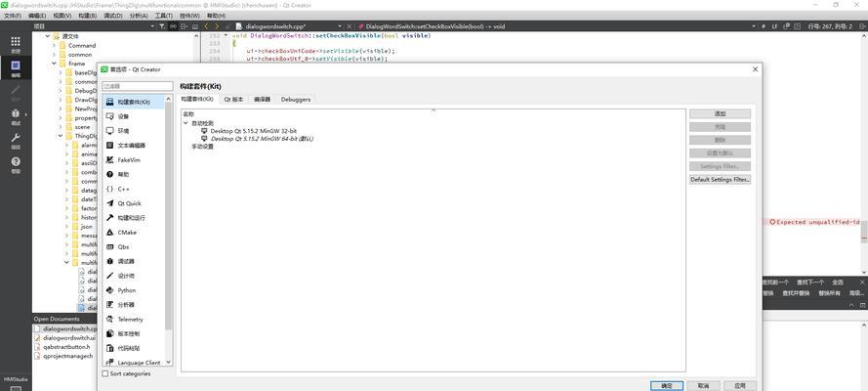Select the CMake category
This screenshot has height=391, width=868.
click(133, 232)
